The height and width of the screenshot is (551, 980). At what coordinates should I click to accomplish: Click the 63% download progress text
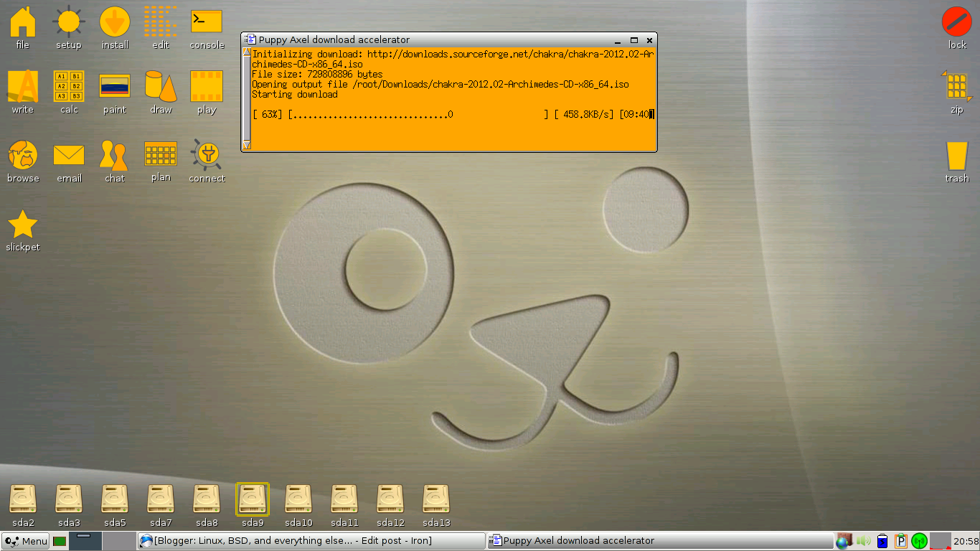point(267,114)
